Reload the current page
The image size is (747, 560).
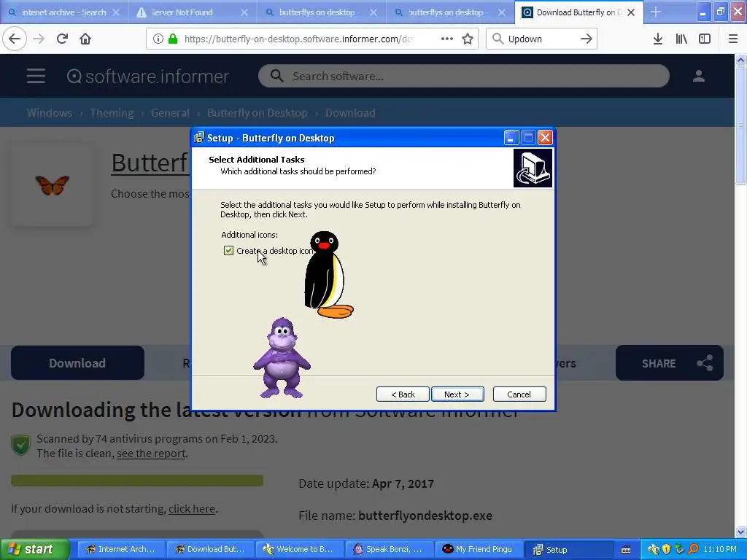(62, 39)
